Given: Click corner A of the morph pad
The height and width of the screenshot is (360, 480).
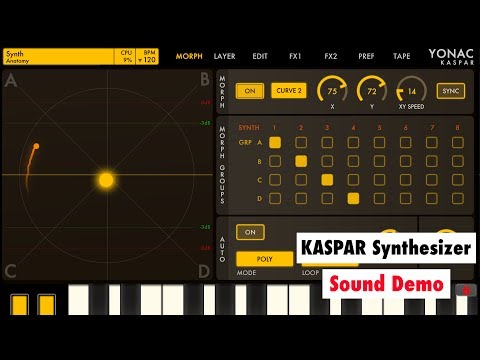Looking at the screenshot, I should [x=11, y=80].
